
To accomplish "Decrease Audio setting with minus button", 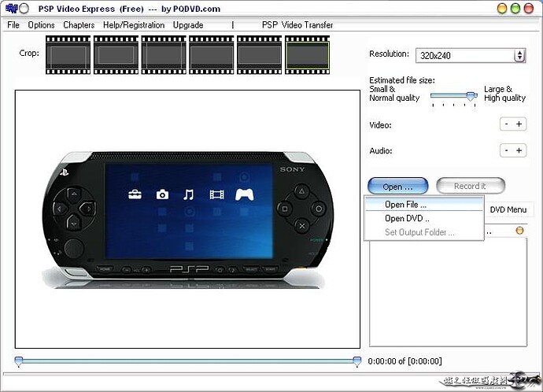I will point(507,150).
